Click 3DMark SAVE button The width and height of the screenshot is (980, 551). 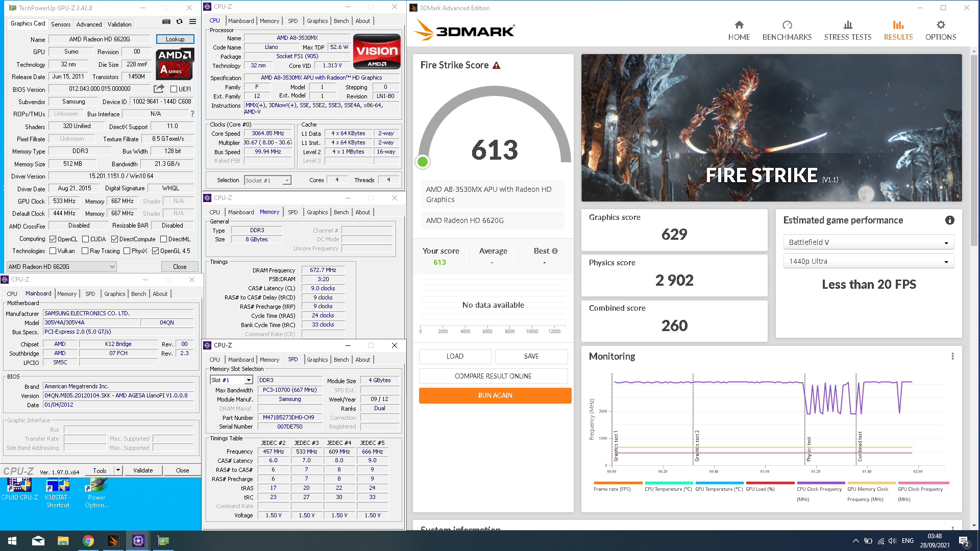click(531, 356)
